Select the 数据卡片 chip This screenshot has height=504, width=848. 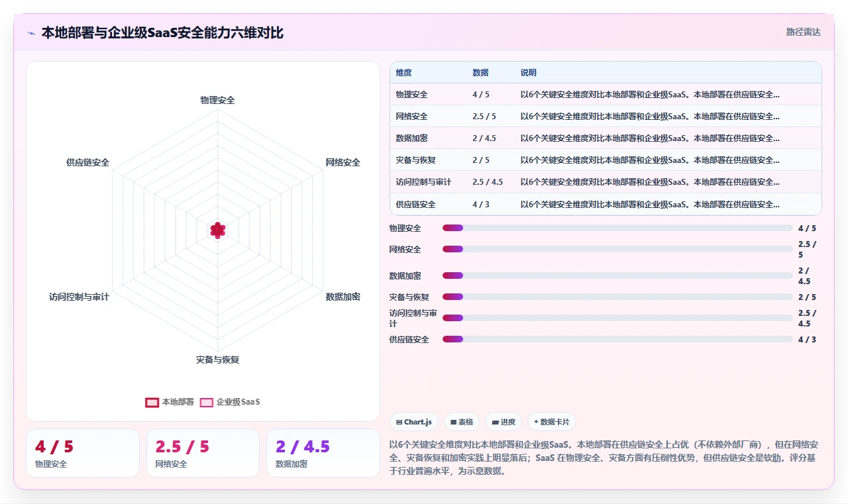[x=551, y=422]
